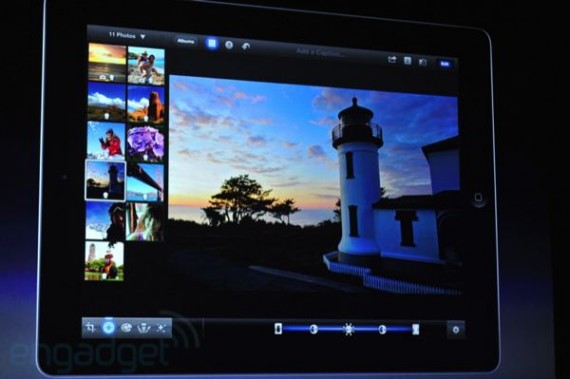Screen dimensions: 570x379
Task: Tap the Share icon
Action: pyautogui.click(x=392, y=59)
